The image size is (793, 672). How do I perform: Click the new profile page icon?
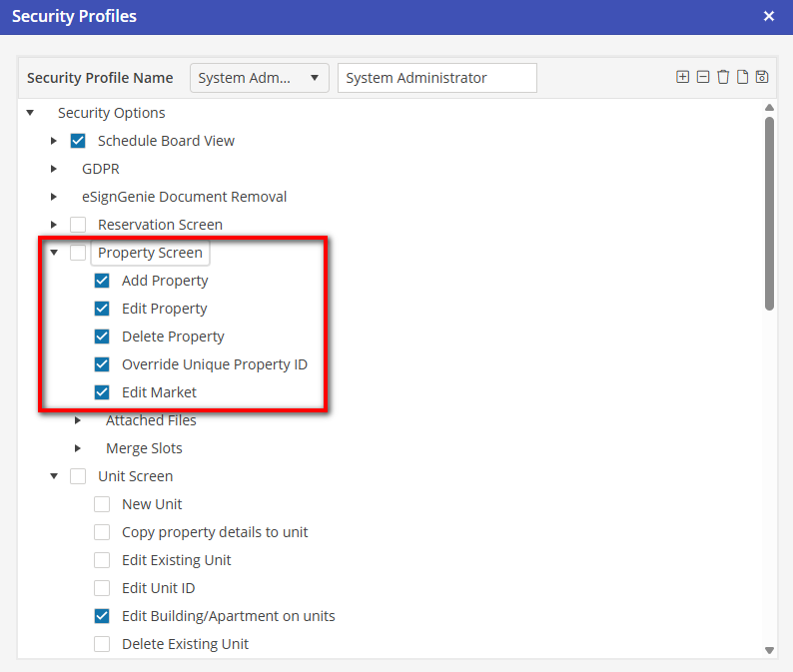742,77
